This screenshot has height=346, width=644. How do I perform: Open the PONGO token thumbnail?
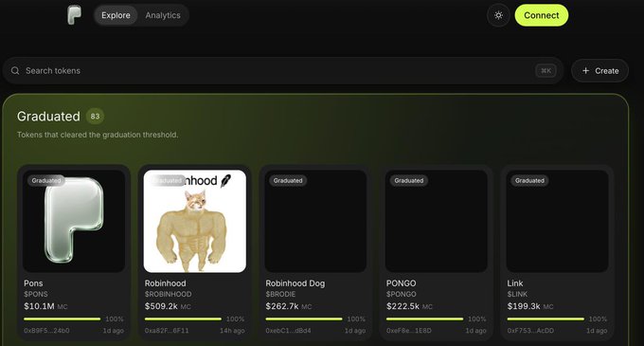tap(437, 221)
